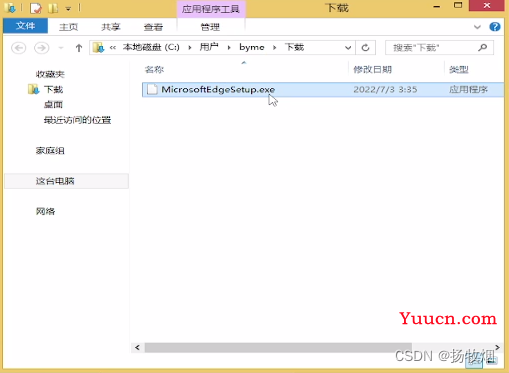Select the 应用程序工具 contextual tab
The image size is (509, 373).
211,9
